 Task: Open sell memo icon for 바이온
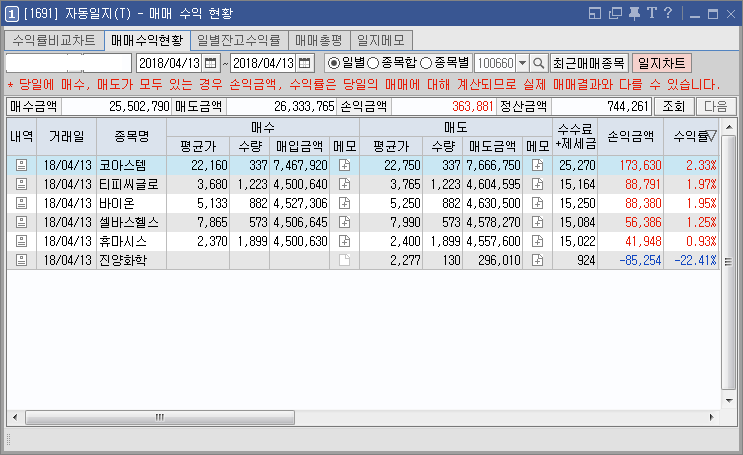click(x=537, y=203)
